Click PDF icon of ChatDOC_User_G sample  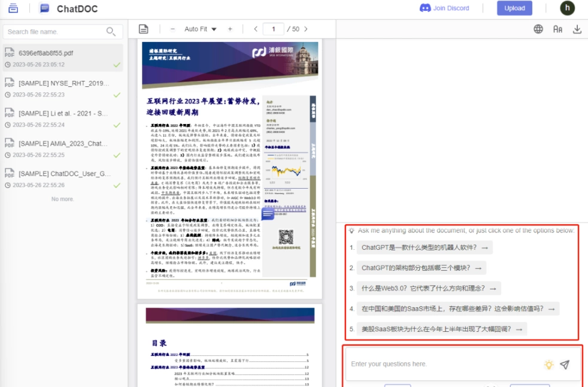10,173
